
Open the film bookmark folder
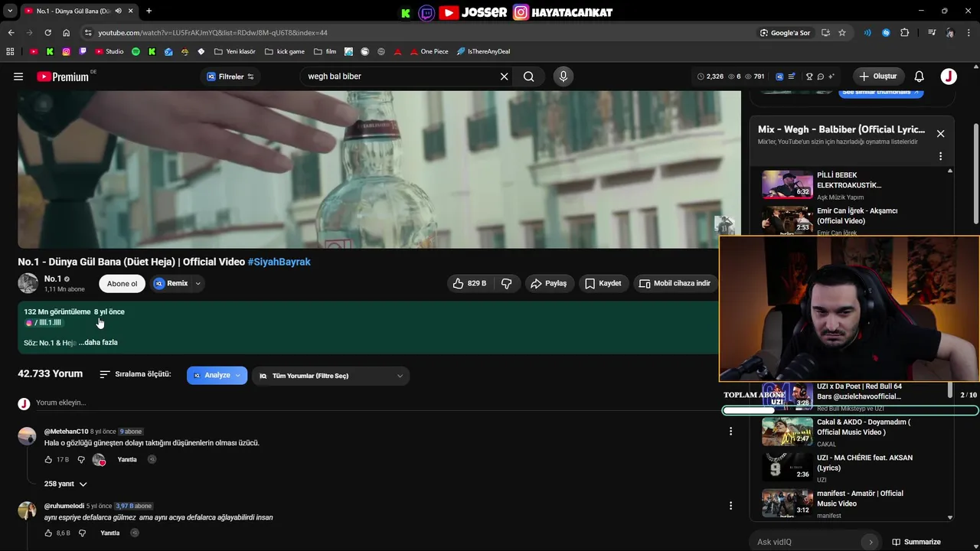pyautogui.click(x=325, y=51)
